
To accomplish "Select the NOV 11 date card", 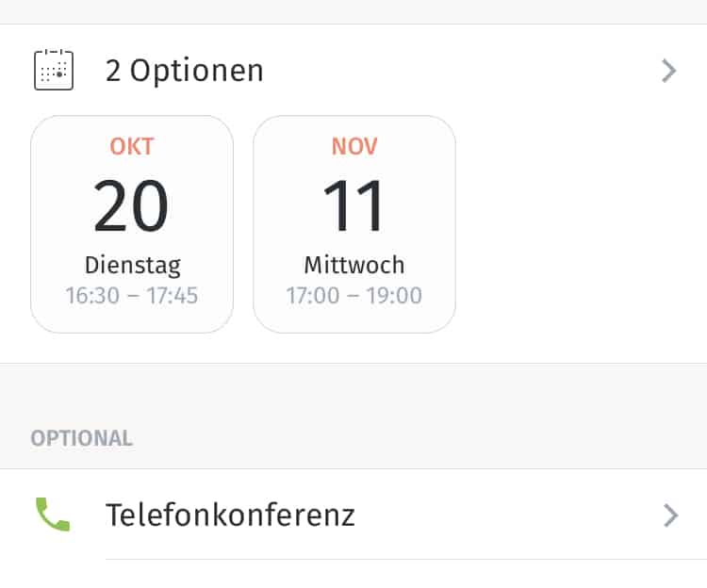I will click(354, 224).
